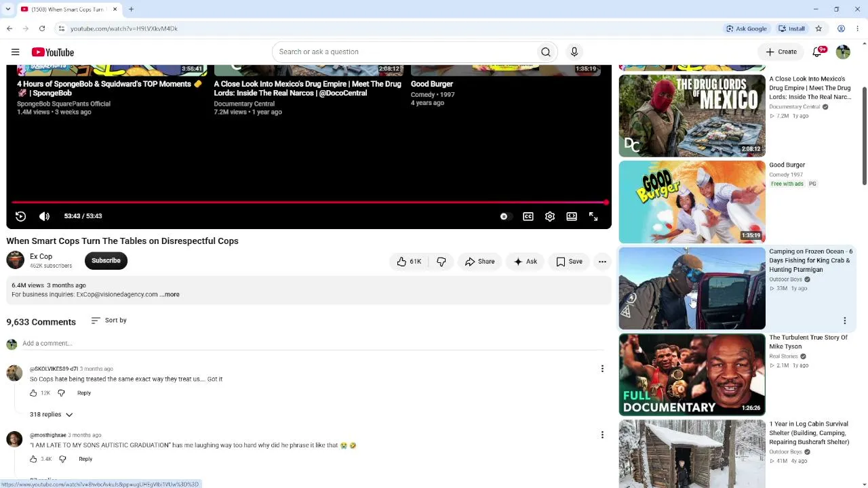Open the @SKOLVIKES89 commenter profile picture
Viewport: 868px width, 488px height.
[x=14, y=373]
